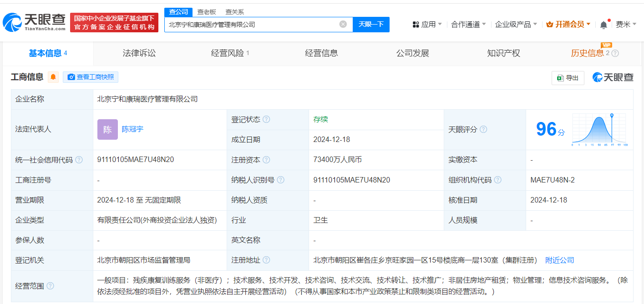This screenshot has width=644, height=304.
Task: Click the 导出 export button
Action: click(568, 78)
